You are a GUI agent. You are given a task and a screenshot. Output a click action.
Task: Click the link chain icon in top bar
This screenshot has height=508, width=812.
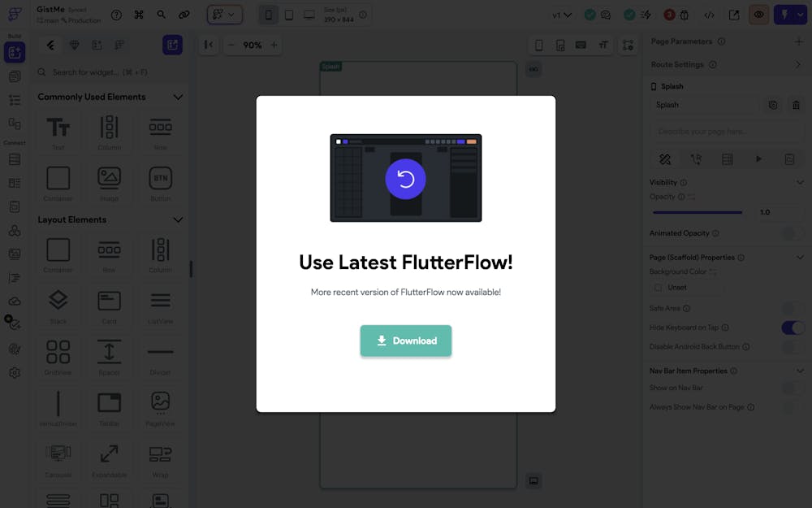click(x=184, y=15)
